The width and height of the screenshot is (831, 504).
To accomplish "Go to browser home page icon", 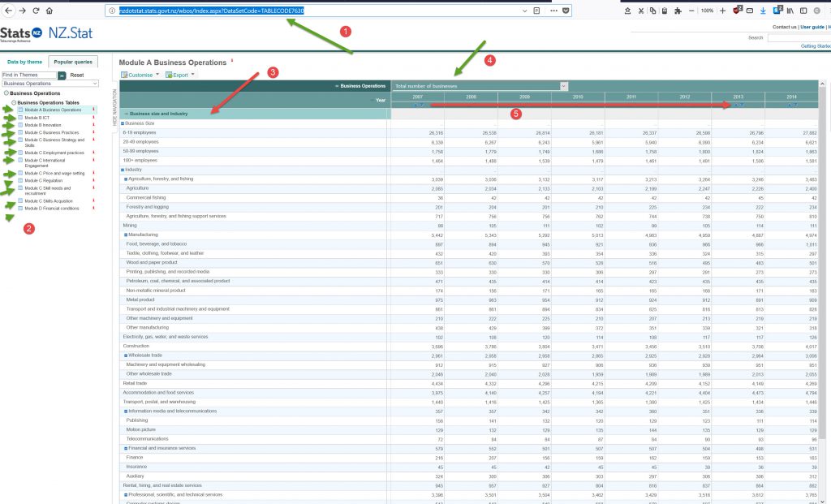I will [x=50, y=11].
